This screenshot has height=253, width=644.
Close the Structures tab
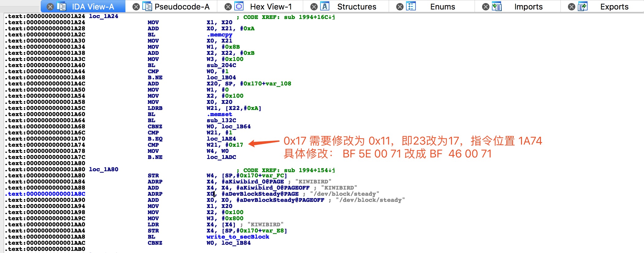314,7
